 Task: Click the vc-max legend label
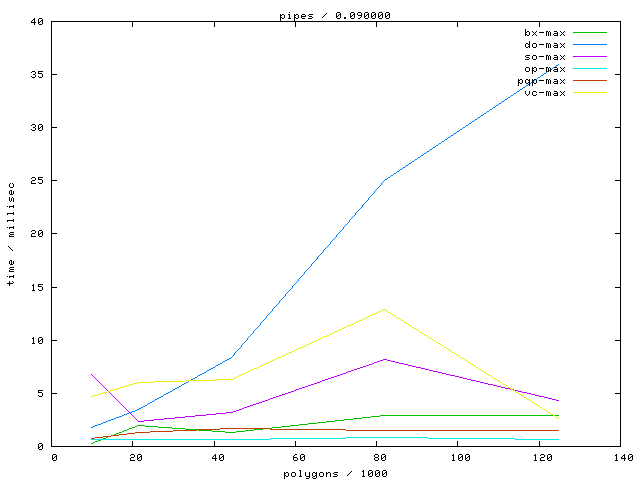coord(545,93)
